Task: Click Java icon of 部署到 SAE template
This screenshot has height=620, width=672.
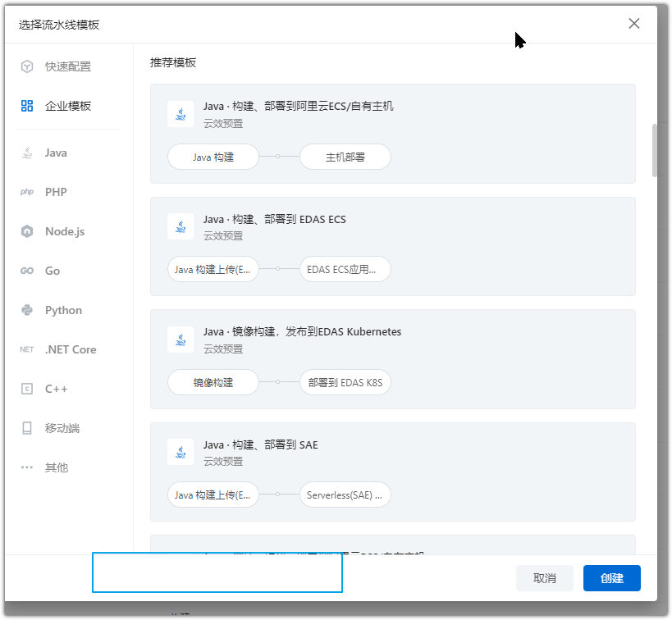Action: click(181, 453)
